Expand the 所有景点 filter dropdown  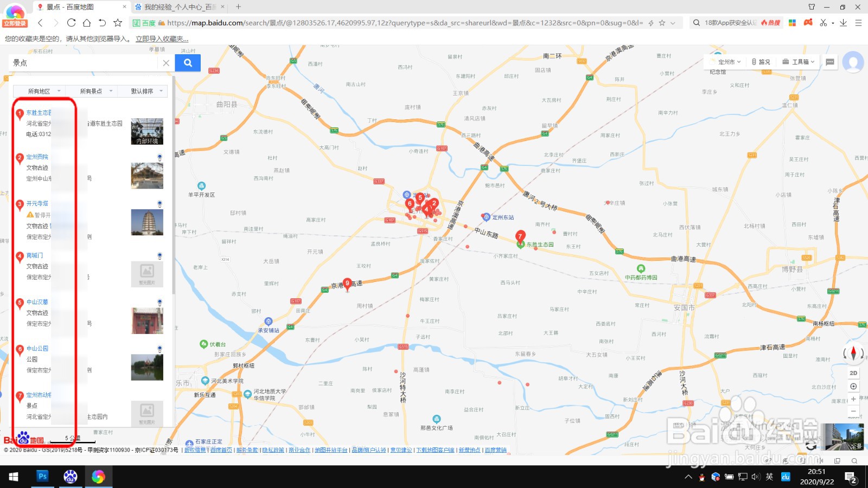click(x=91, y=91)
